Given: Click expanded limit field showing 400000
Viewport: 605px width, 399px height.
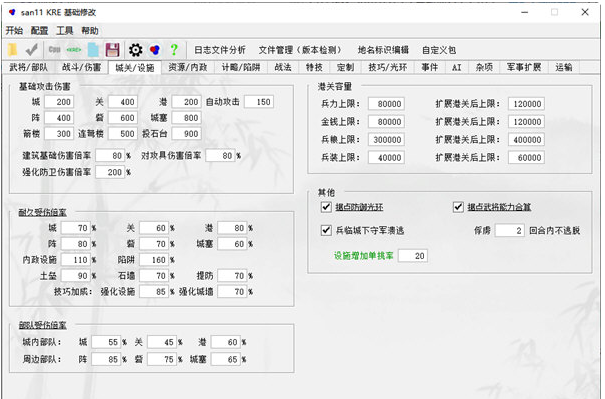Looking at the screenshot, I should 526,140.
